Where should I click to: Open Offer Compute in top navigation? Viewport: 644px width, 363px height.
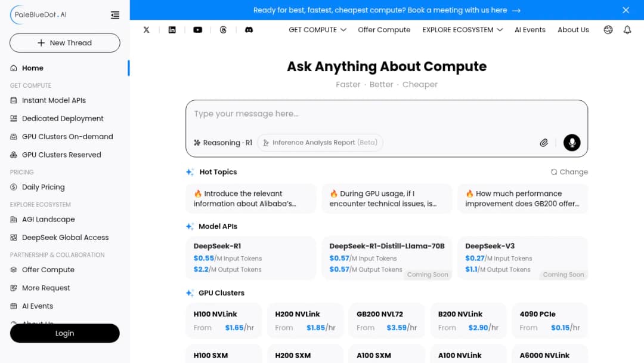tap(384, 30)
